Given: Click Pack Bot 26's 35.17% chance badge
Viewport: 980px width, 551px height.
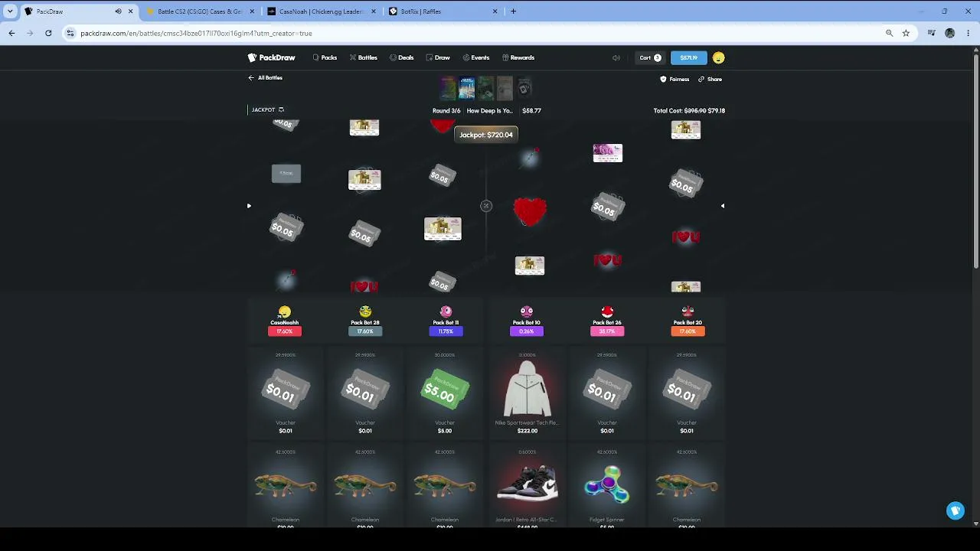Looking at the screenshot, I should 607,331.
